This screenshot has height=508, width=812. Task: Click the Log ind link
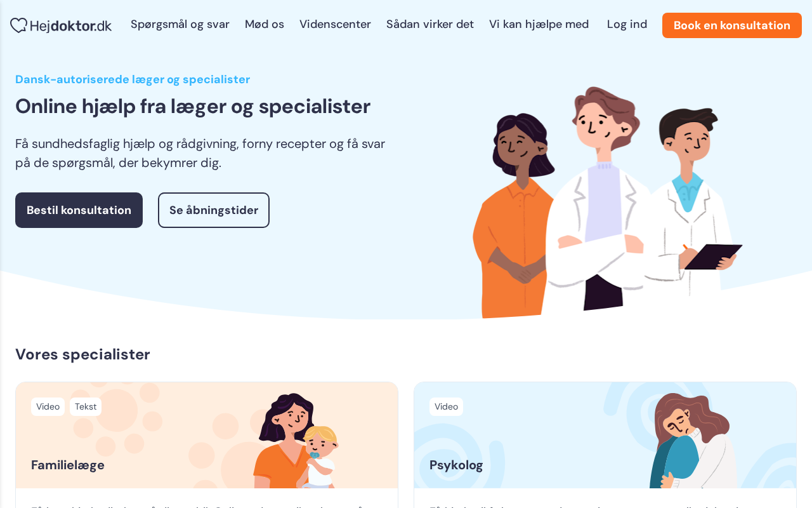click(627, 24)
